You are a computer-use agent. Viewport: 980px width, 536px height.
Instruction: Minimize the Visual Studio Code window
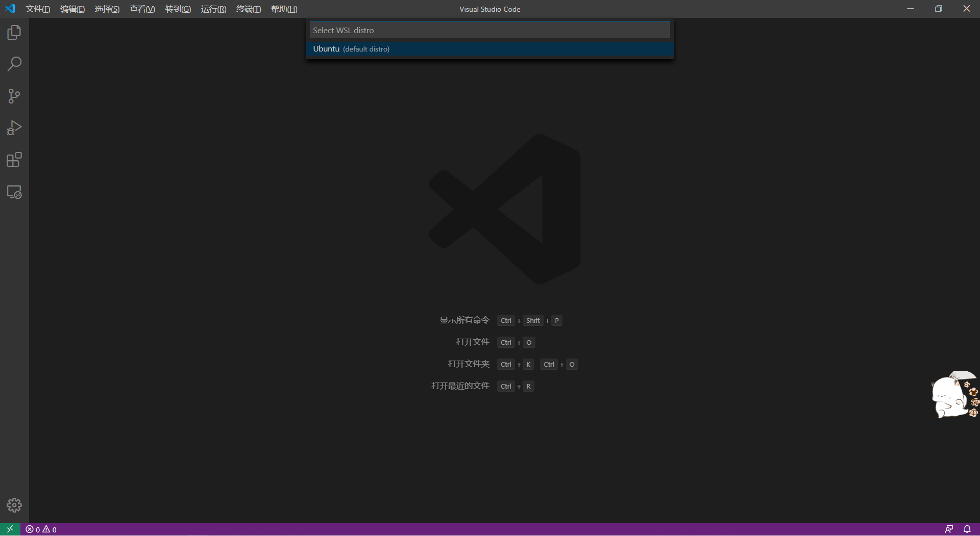point(911,9)
